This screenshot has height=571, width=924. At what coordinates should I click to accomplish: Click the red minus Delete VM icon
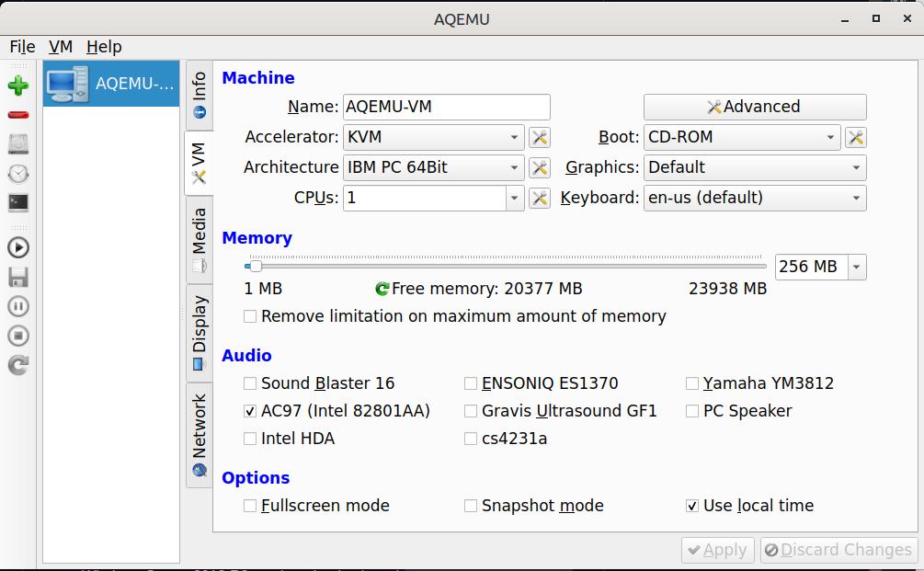(18, 115)
